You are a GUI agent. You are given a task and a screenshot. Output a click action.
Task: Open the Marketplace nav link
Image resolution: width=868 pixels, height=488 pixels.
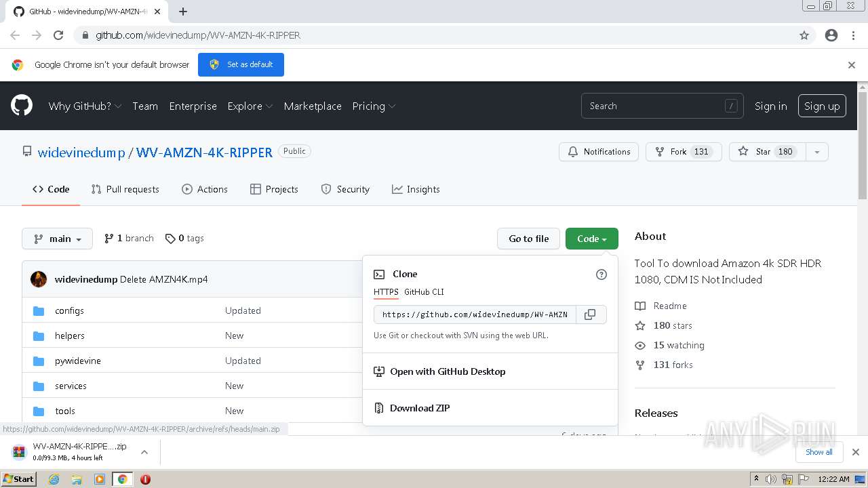(313, 106)
